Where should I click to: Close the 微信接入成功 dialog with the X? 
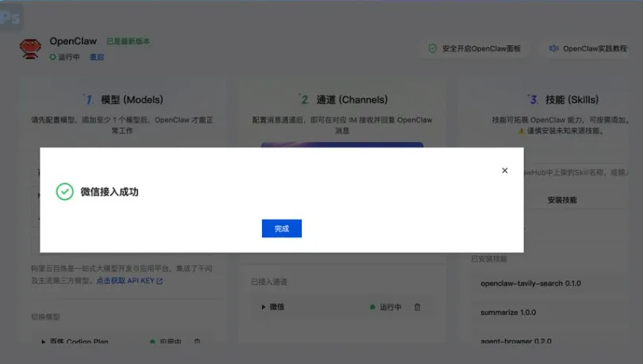click(x=505, y=171)
